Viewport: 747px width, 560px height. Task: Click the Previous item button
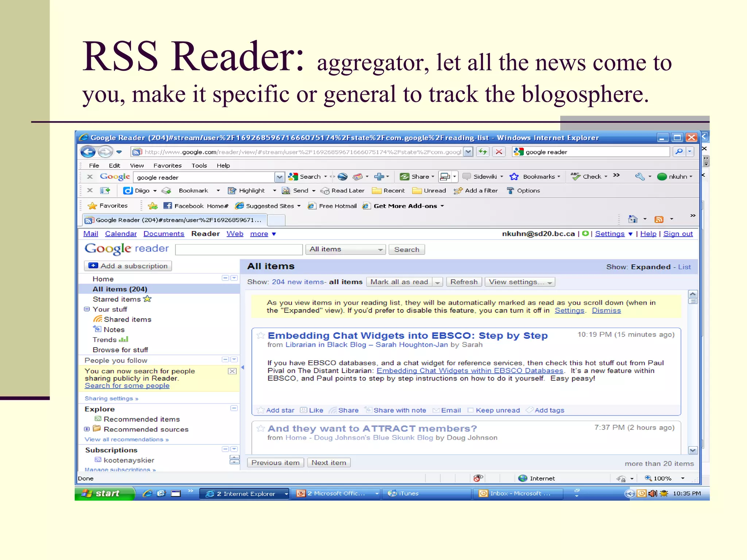(275, 463)
